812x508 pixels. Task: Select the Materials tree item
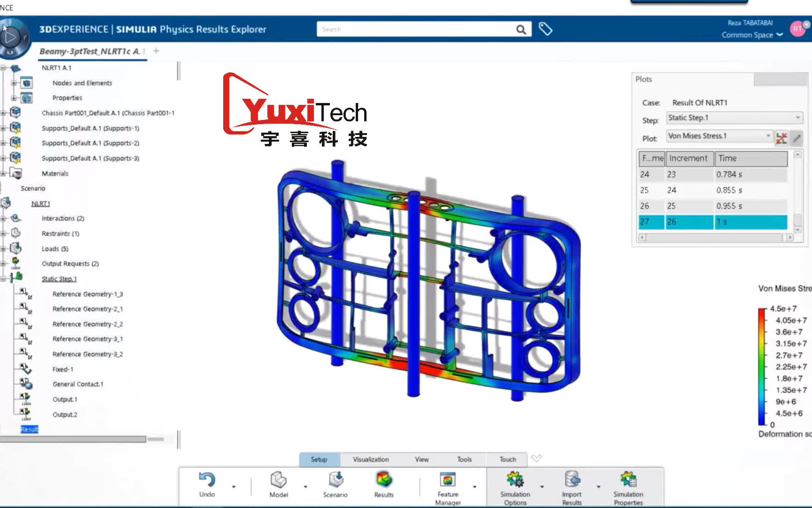55,173
